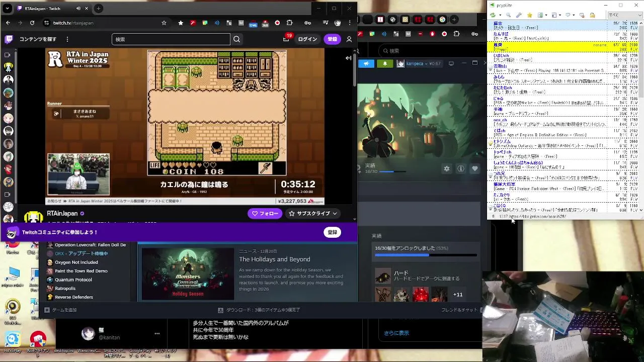This screenshot has width=644, height=362.
Task: Open refresh dropdown arrow in pcypLite
Action: [x=500, y=16]
